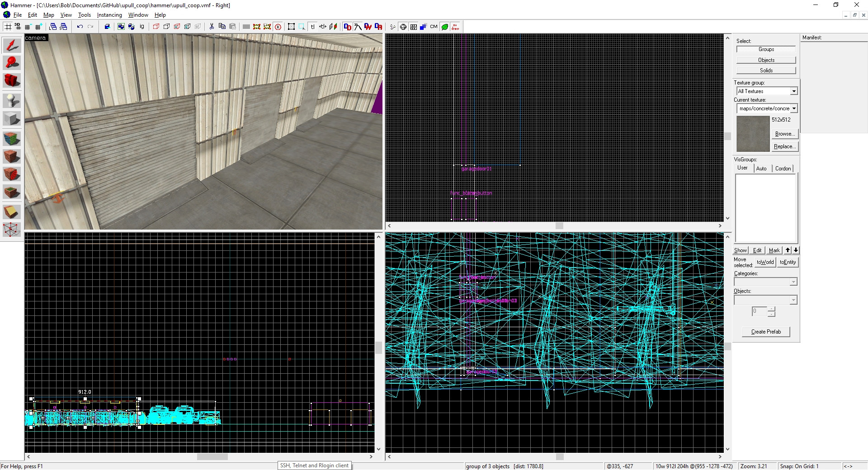Open the Window menu

point(138,15)
